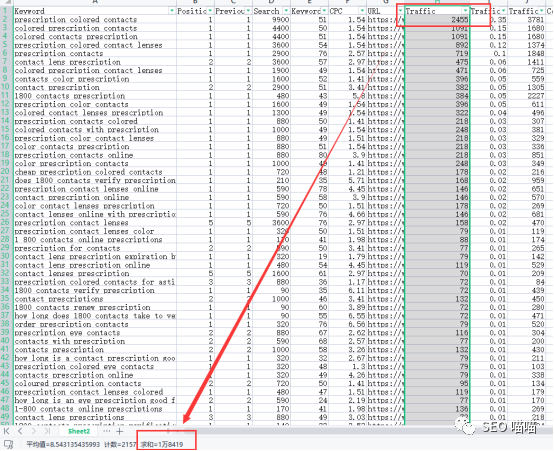Viewport: 554px width, 451px height.
Task: Select search volume cell 9900
Action: 272,19
